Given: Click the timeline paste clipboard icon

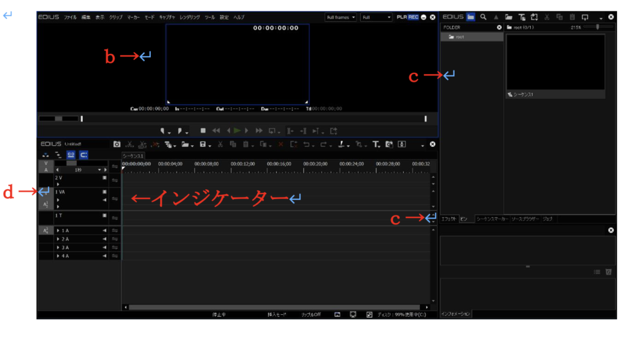Looking at the screenshot, I should pos(246,144).
